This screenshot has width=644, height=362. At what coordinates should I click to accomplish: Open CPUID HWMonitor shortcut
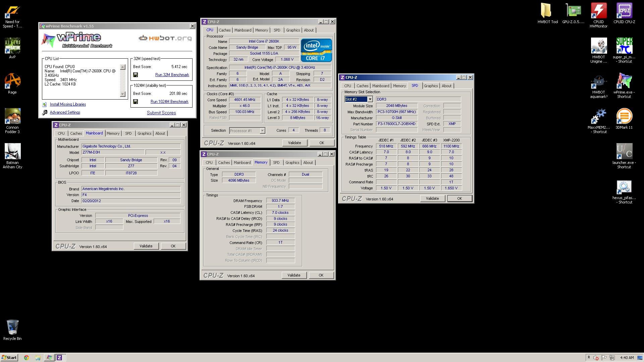coord(599,15)
